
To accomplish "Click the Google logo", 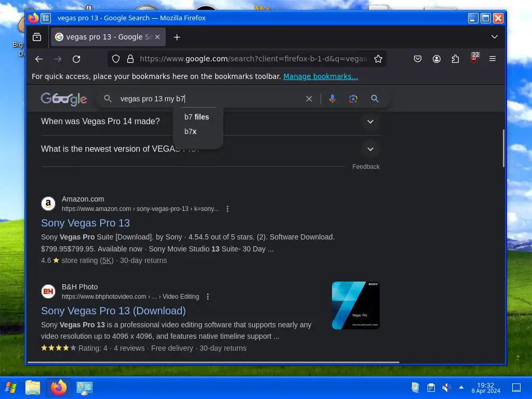I will [64, 99].
